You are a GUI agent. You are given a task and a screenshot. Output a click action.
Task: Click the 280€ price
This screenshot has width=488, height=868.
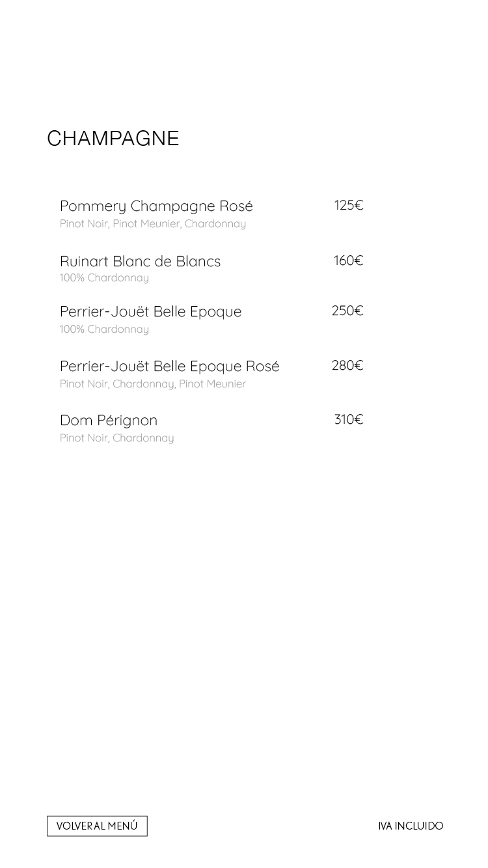pyautogui.click(x=347, y=365)
